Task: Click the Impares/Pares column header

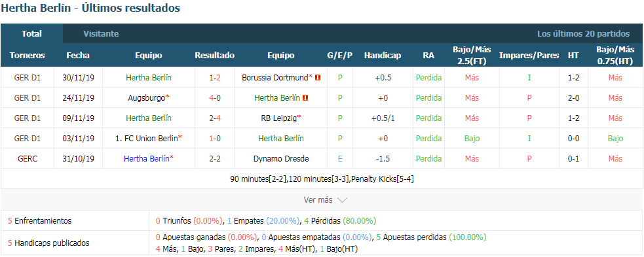Action: (x=529, y=56)
